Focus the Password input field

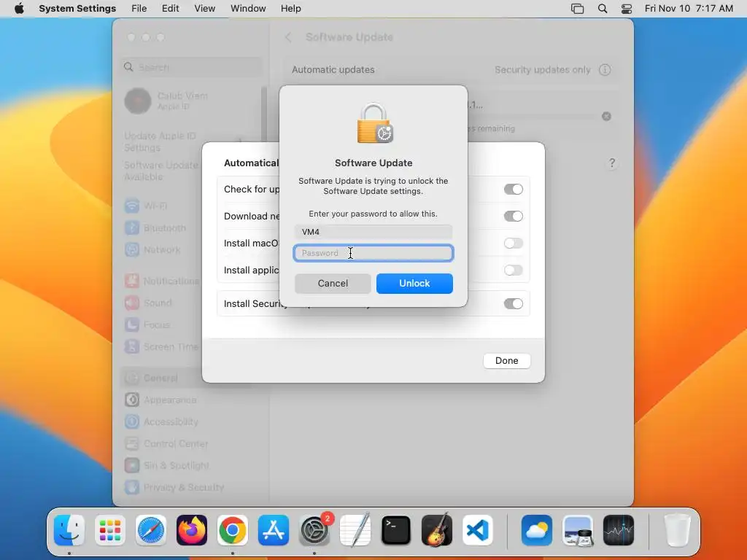coord(373,253)
